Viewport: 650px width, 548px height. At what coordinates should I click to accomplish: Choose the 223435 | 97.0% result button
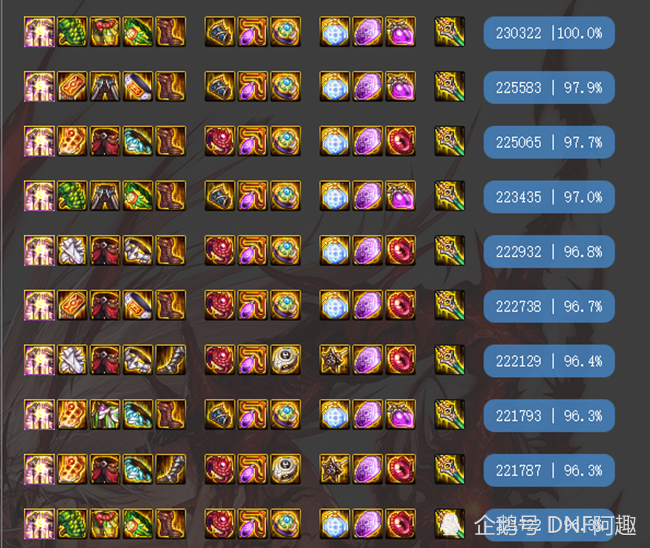[x=549, y=197]
